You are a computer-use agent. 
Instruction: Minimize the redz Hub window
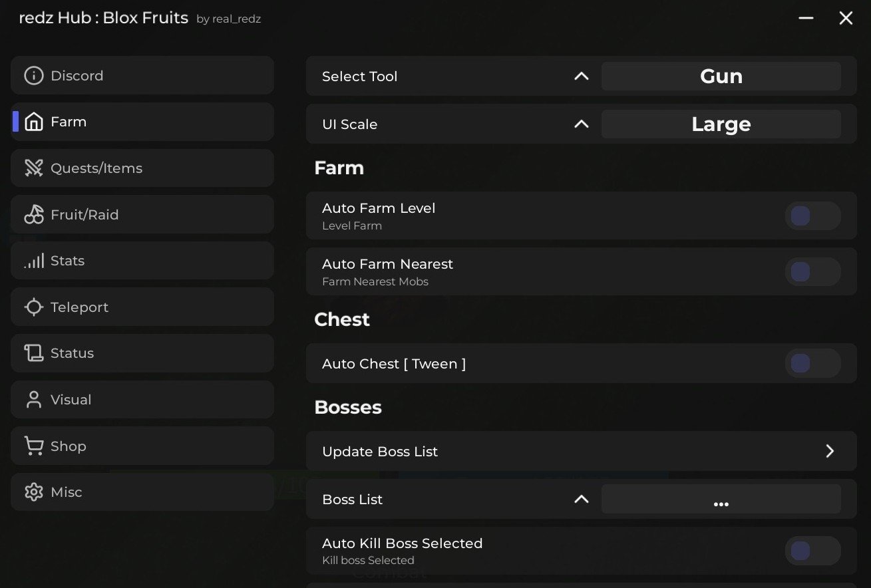click(x=806, y=18)
